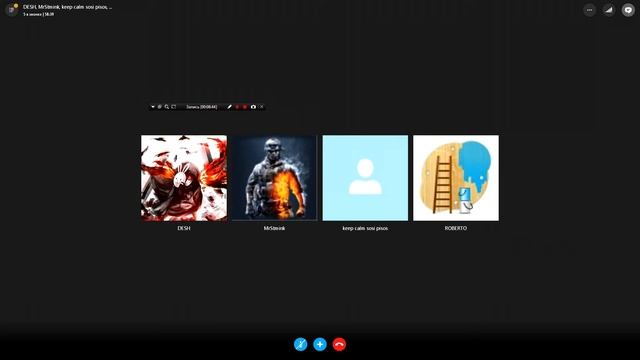640x360 pixels.
Task: Click the ROBERTO name label
Action: tap(456, 228)
